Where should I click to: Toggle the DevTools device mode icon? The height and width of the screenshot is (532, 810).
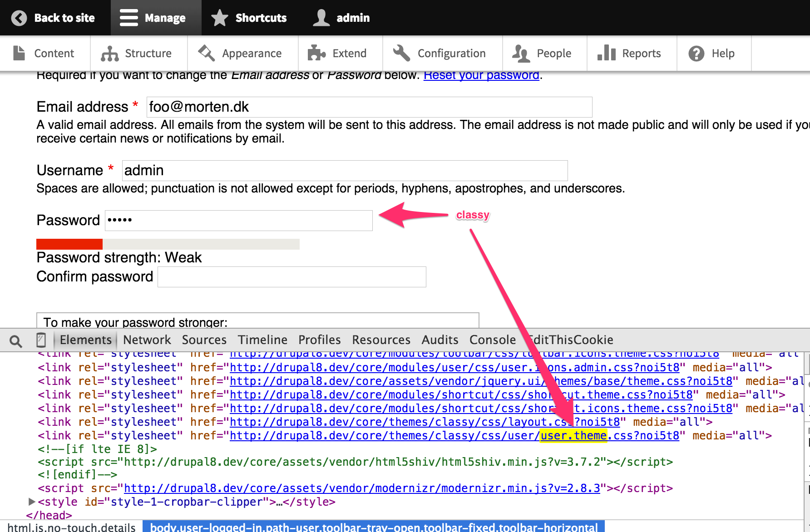point(41,340)
